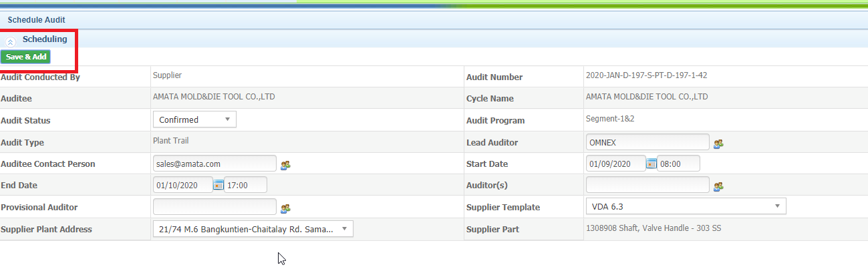Viewport: 868px width, 275px height.
Task: Open user picker beside Auditee Contact Person
Action: [x=285, y=164]
